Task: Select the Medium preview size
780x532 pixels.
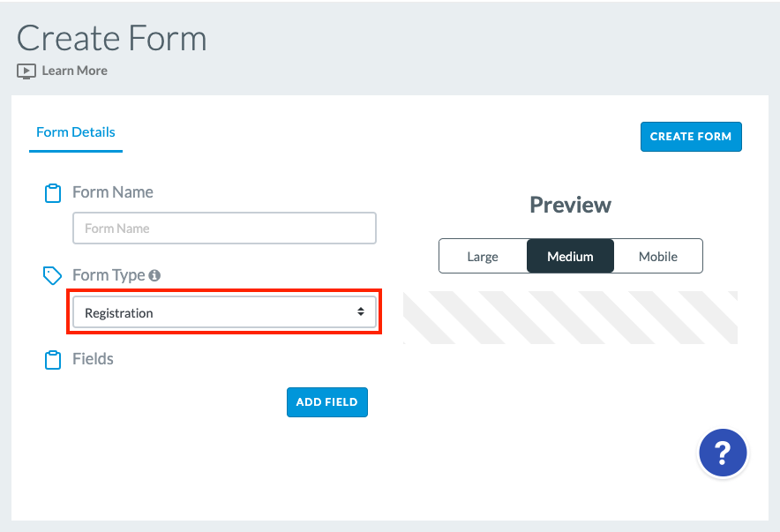Action: pos(570,256)
